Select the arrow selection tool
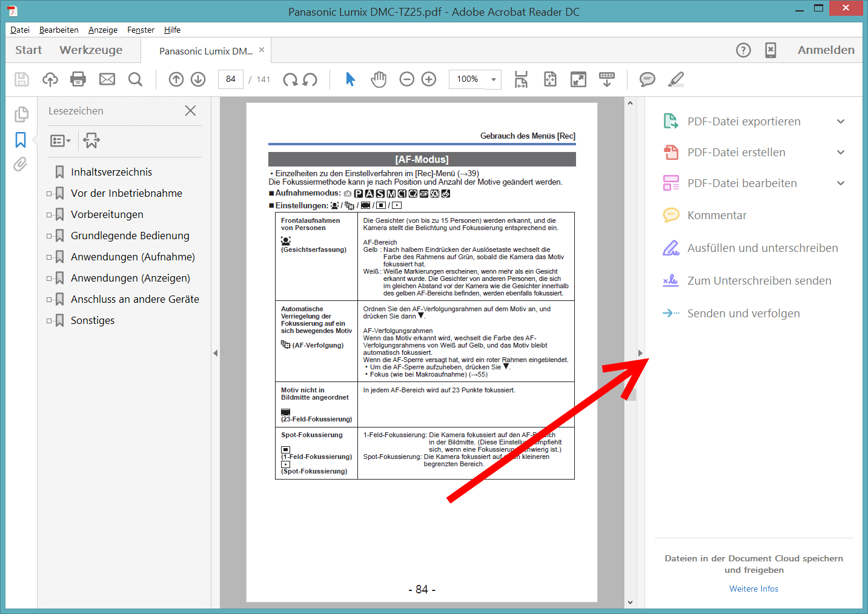The width and height of the screenshot is (868, 614). click(x=350, y=79)
